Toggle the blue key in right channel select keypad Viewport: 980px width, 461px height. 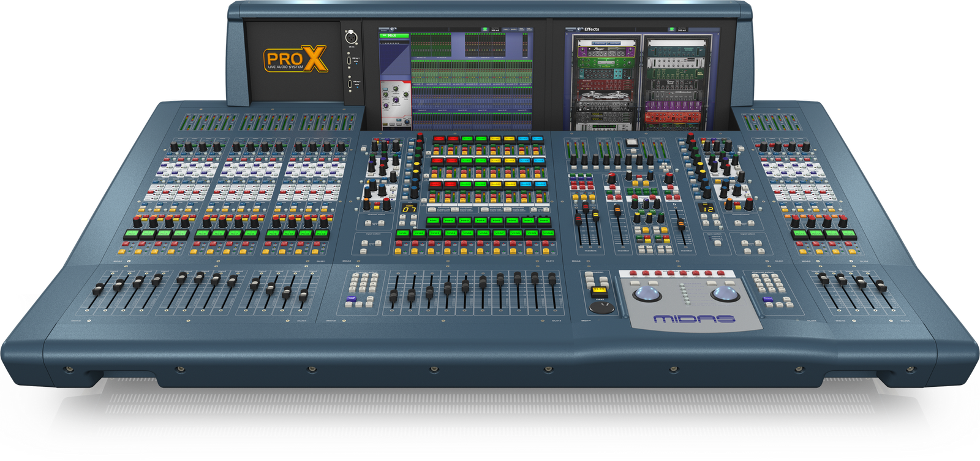tap(767, 300)
